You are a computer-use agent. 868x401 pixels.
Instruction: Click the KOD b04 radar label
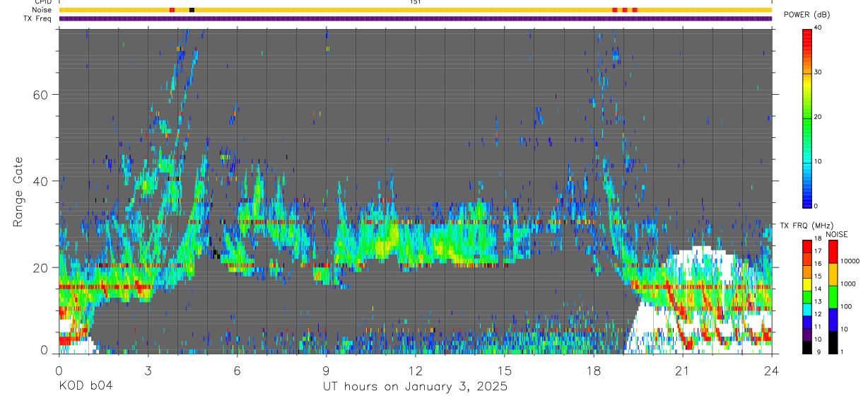(86, 387)
